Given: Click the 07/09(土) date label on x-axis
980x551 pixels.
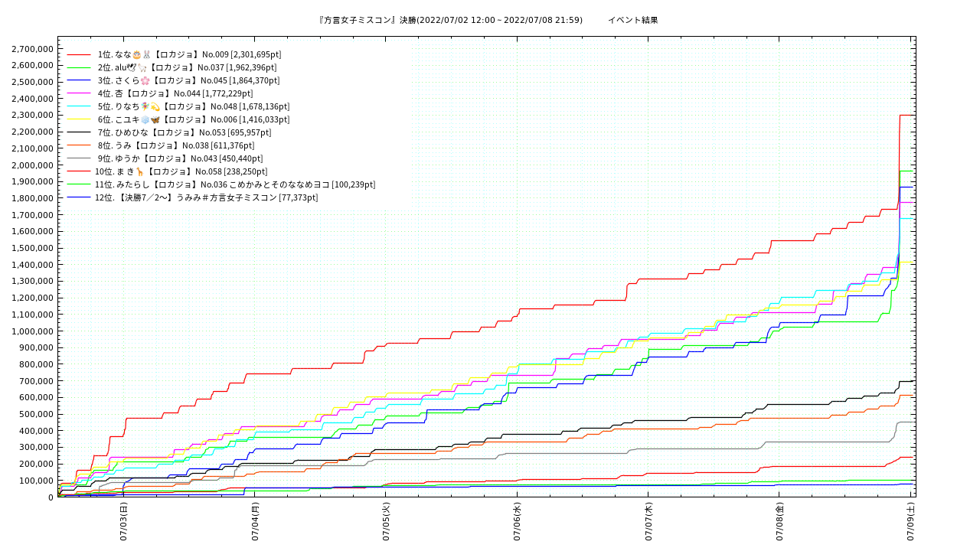Looking at the screenshot, I should click(911, 521).
